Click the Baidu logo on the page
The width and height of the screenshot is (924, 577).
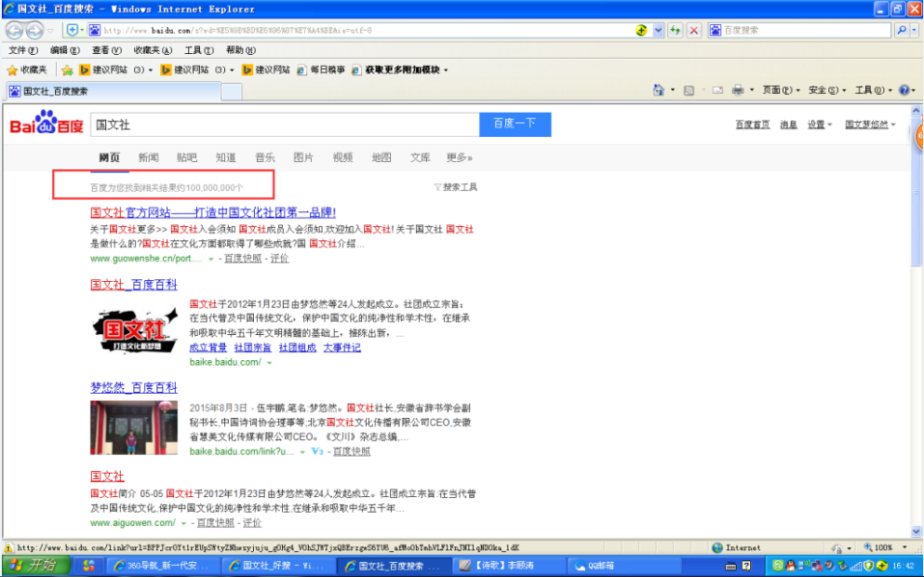click(x=47, y=123)
